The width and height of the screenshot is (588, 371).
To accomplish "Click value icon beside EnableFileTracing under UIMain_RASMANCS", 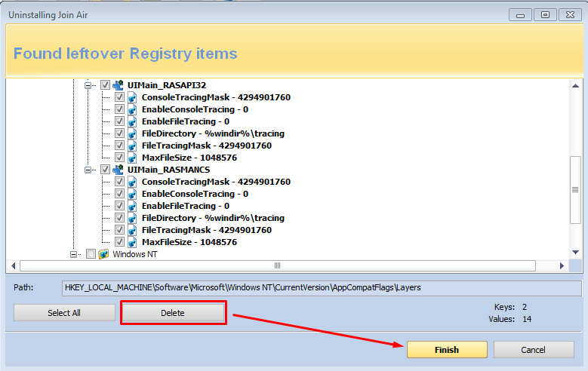I will point(132,206).
